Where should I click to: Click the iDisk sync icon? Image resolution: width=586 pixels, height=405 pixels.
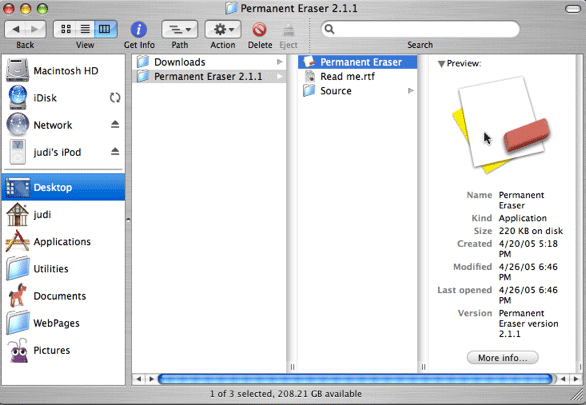tap(115, 98)
